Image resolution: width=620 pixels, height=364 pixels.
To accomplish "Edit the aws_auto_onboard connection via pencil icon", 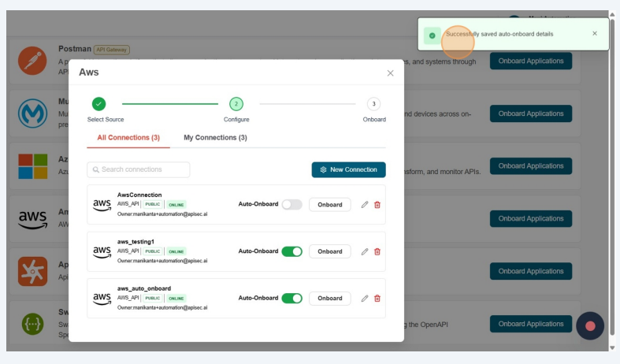I will tap(365, 299).
